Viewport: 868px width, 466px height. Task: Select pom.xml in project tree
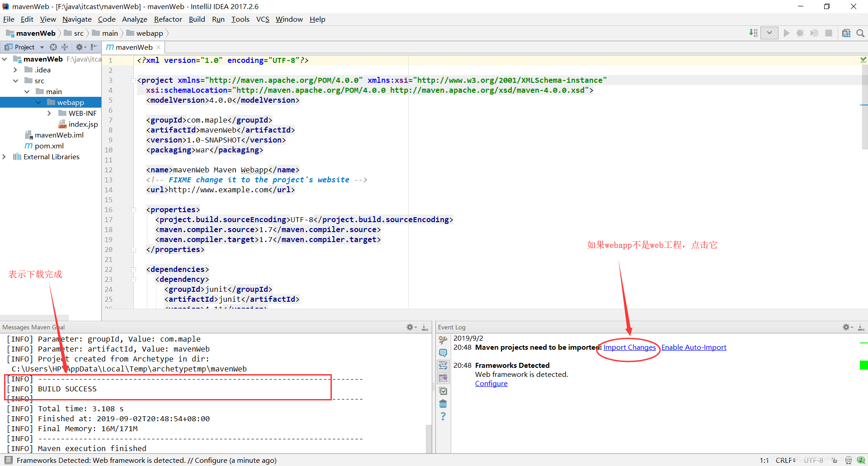[44, 146]
